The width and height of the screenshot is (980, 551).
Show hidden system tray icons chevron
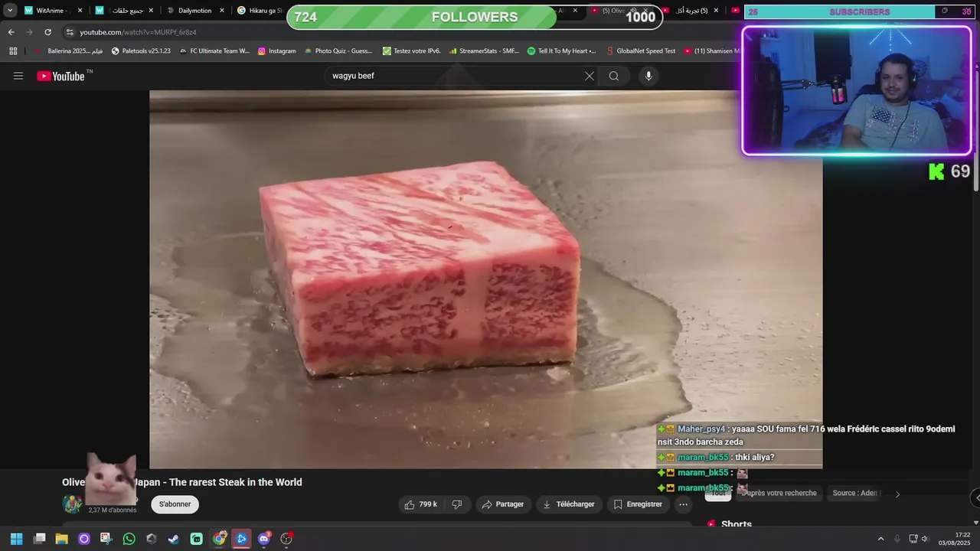tap(880, 539)
